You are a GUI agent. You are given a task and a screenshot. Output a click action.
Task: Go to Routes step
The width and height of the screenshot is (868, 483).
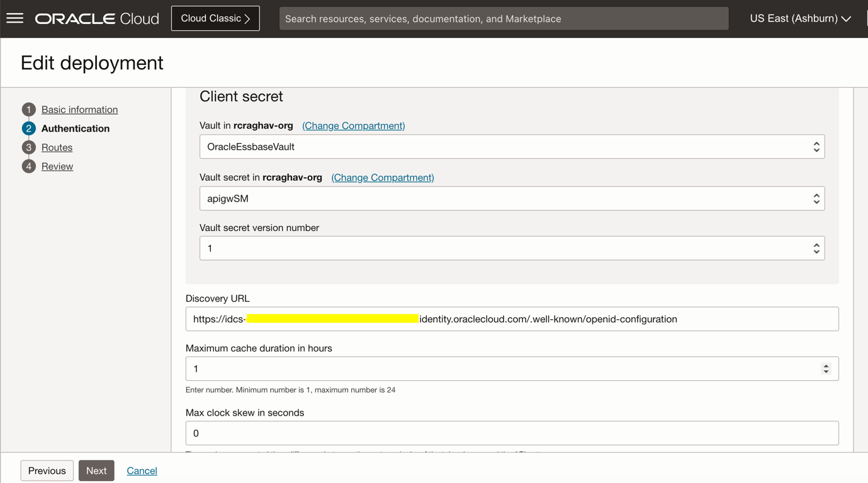pyautogui.click(x=57, y=147)
